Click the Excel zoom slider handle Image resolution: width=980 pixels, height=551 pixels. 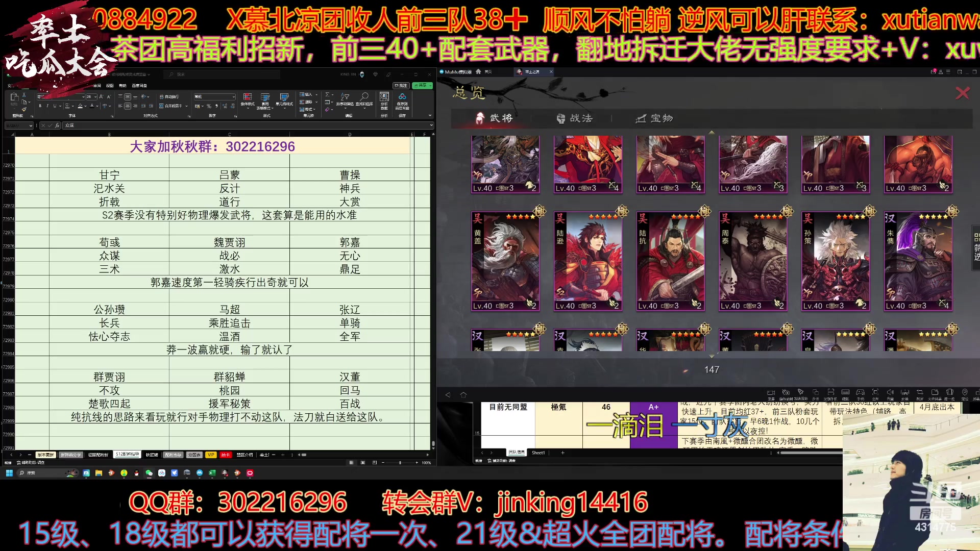(400, 463)
